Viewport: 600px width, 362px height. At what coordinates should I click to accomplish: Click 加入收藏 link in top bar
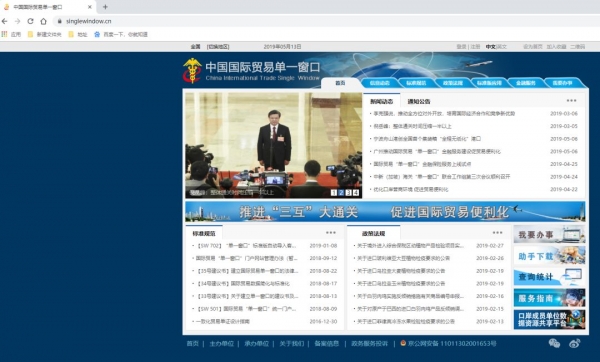[x=556, y=47]
